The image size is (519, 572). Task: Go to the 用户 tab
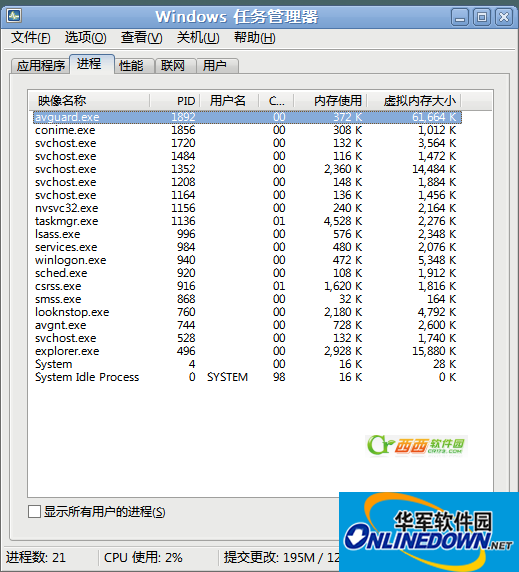click(x=218, y=66)
